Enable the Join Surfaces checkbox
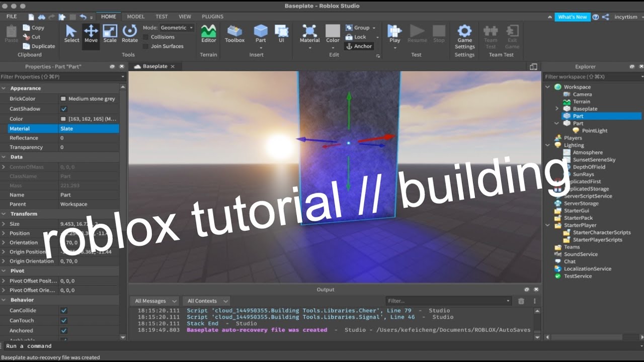 (x=146, y=46)
